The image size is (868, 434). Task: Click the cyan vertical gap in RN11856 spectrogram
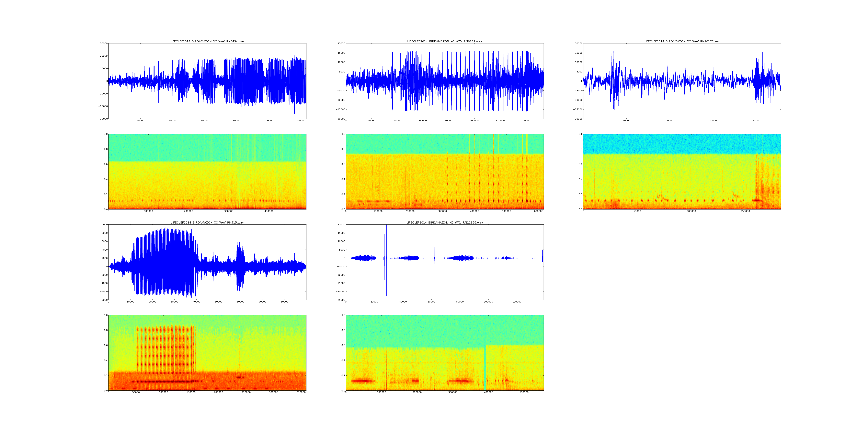point(485,369)
